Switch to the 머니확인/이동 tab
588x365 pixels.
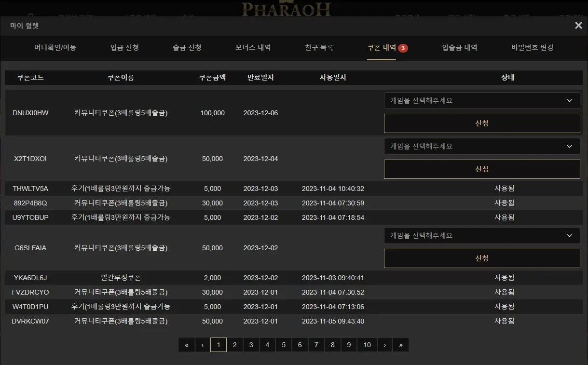point(55,48)
